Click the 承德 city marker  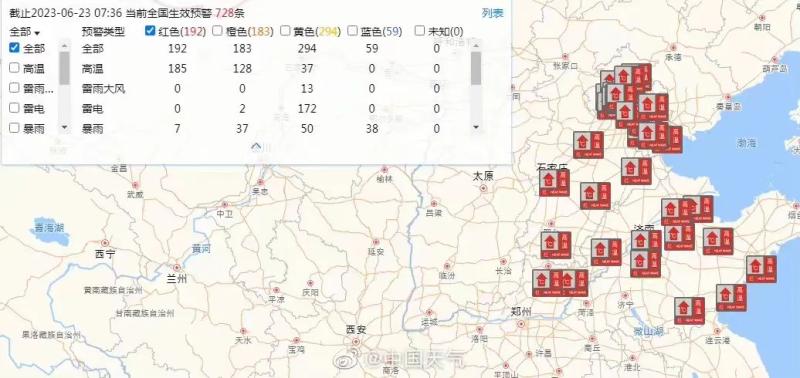click(674, 48)
